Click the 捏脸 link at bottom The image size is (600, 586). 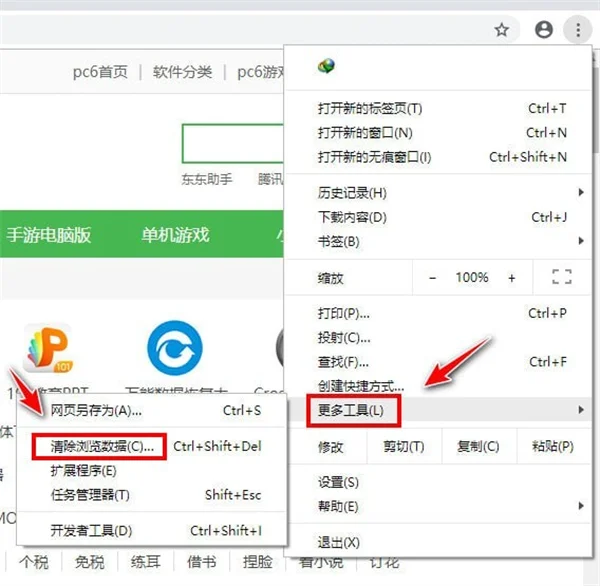tap(258, 562)
